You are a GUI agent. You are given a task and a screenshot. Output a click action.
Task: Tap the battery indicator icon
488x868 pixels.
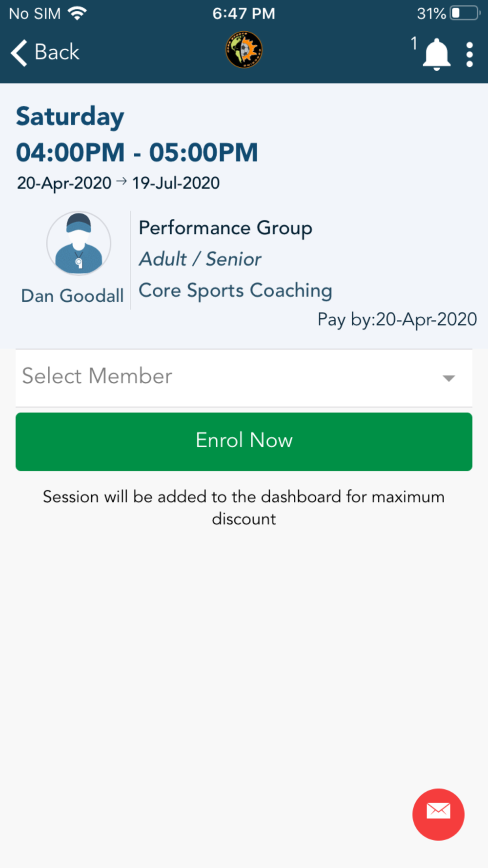pyautogui.click(x=465, y=13)
